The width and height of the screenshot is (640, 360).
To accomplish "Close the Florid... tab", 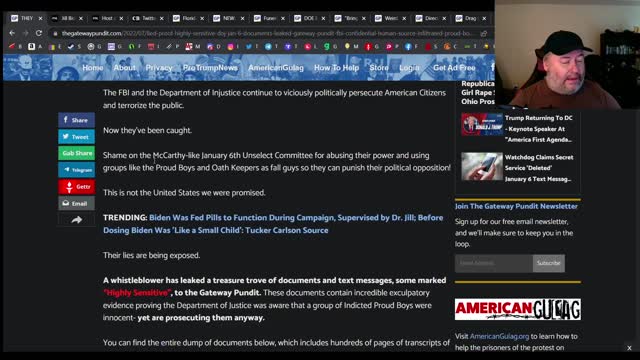I will point(202,18).
